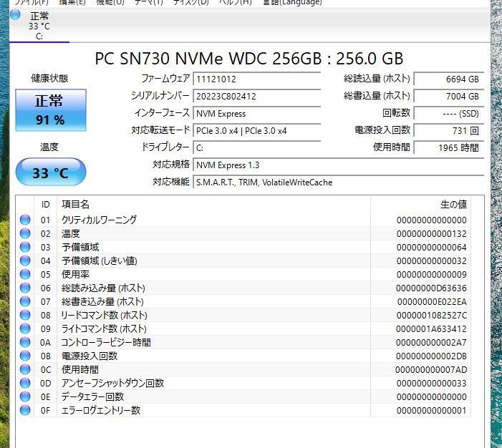Click rotation rate value ---- (SSD)

448,113
